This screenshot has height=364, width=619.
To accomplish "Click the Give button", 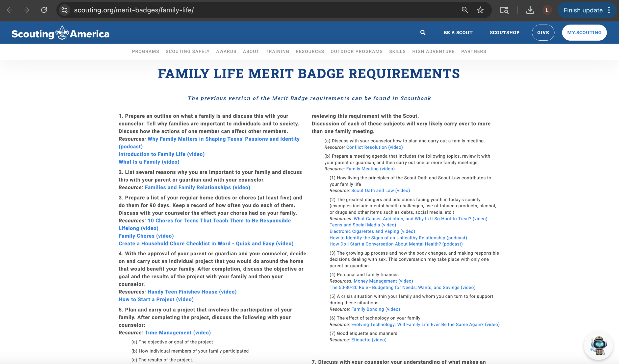I will 543,32.
